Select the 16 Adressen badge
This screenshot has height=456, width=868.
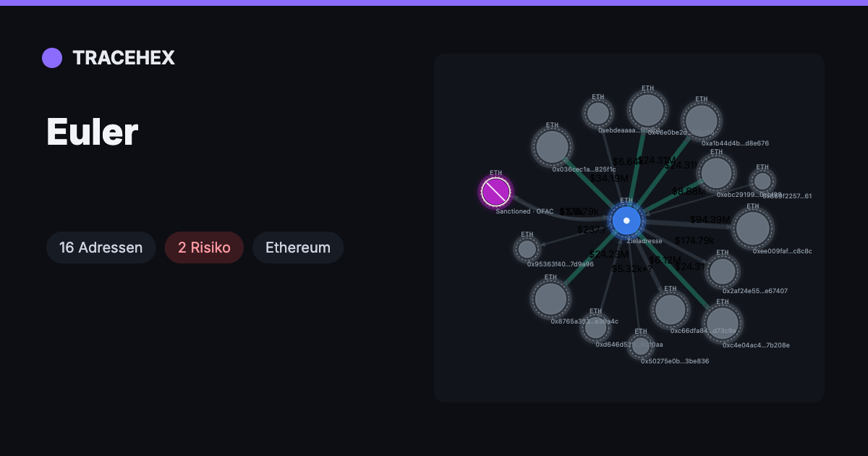pyautogui.click(x=101, y=248)
